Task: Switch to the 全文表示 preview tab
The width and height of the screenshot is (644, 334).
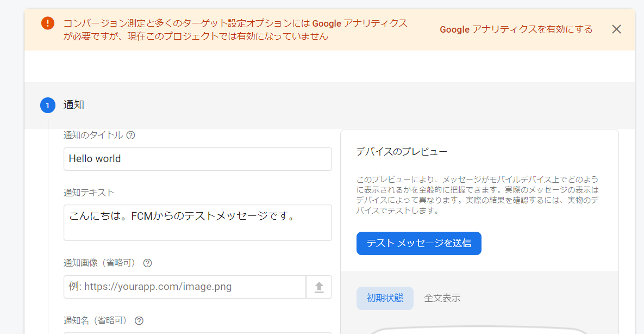Action: pyautogui.click(x=442, y=298)
